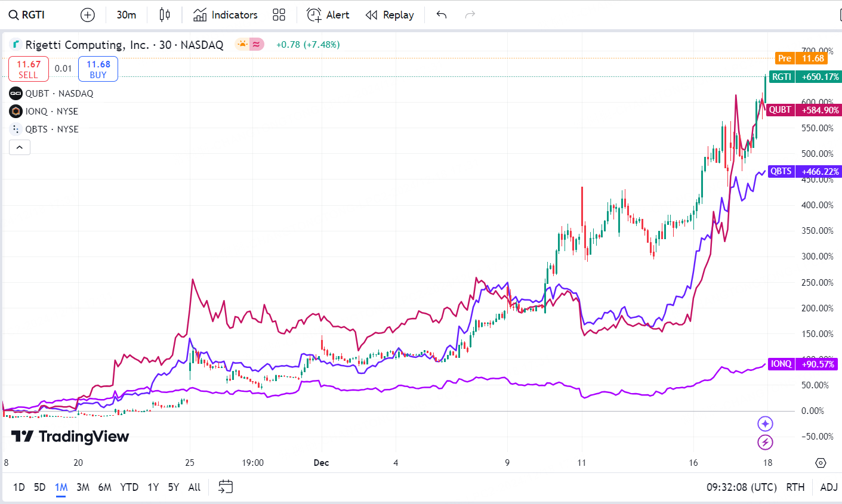Screen dimensions: 842x504
Task: Start bar Replay mode
Action: click(390, 15)
